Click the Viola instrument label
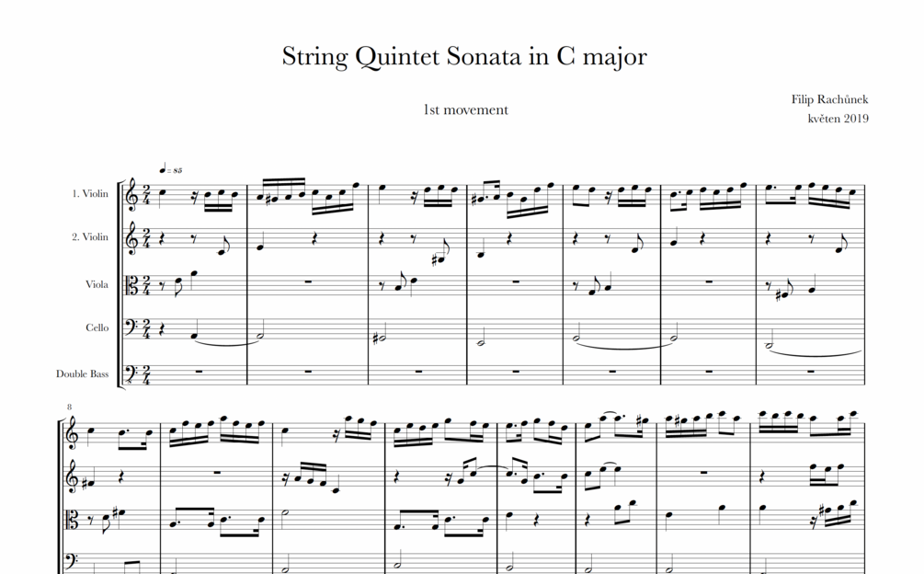 click(x=97, y=284)
